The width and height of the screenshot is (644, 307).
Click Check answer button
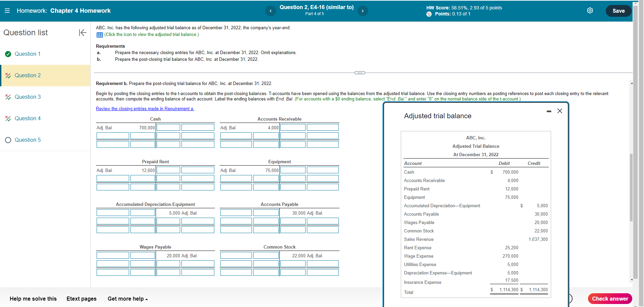610,299
